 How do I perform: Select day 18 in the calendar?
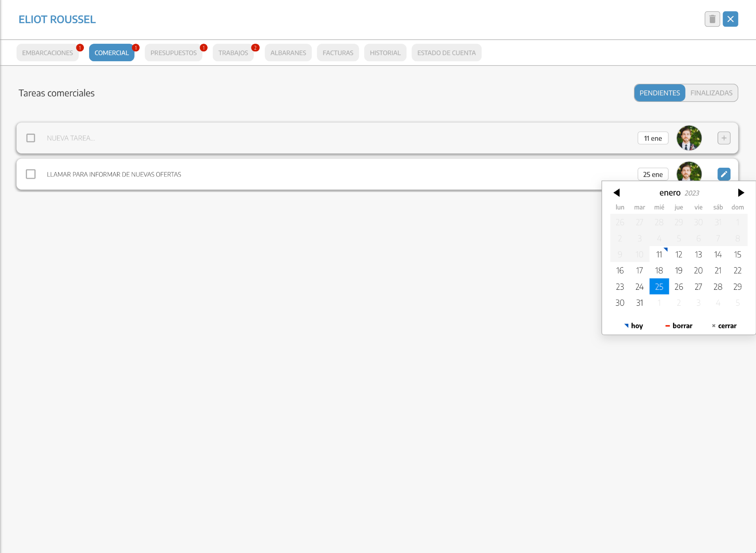coord(659,271)
